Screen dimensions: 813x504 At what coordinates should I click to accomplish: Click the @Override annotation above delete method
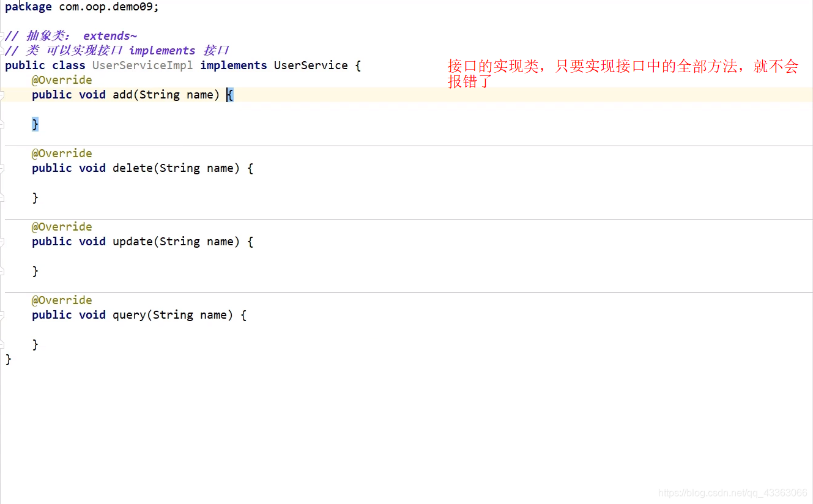(x=62, y=154)
